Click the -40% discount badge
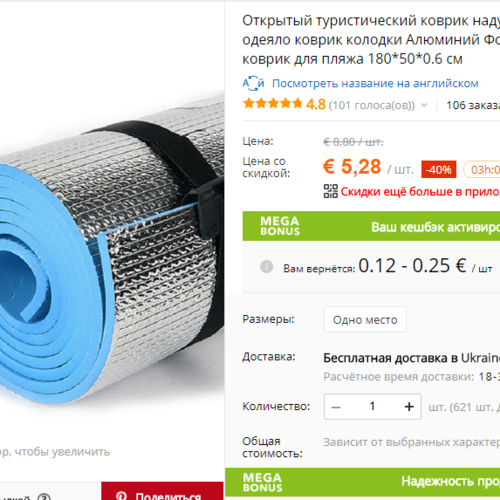500x500 pixels. [439, 170]
